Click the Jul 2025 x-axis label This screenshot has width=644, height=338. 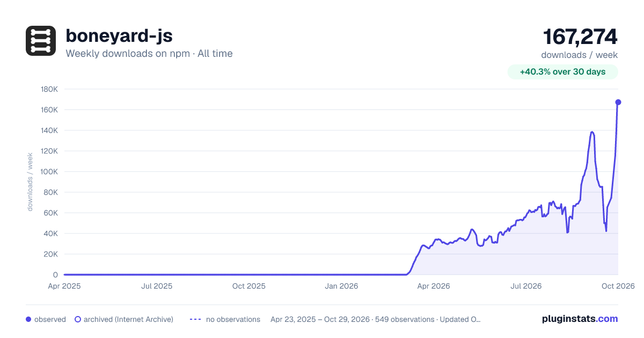(x=157, y=286)
